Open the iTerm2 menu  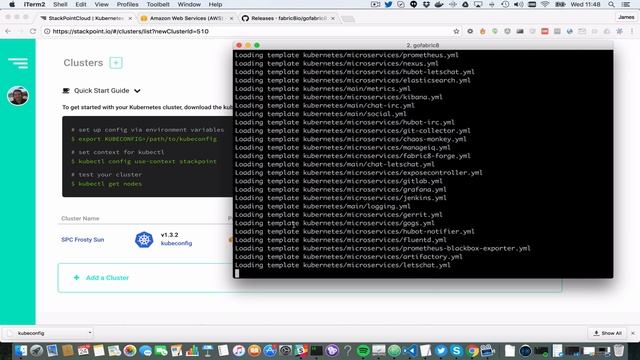[x=34, y=4]
